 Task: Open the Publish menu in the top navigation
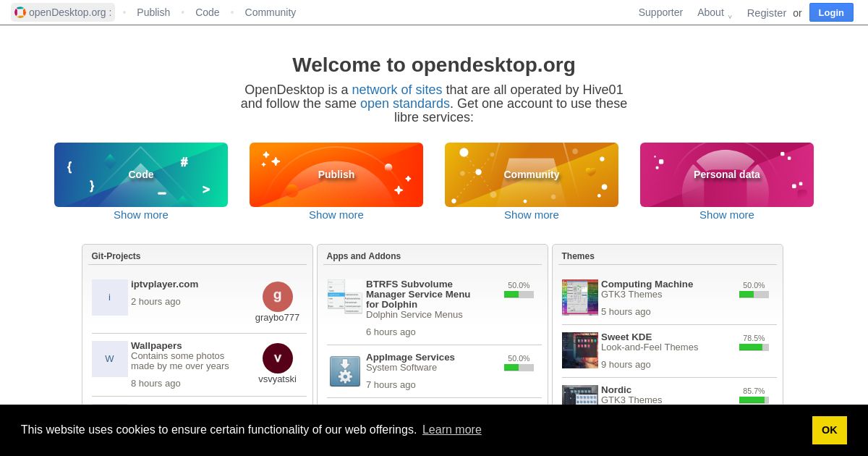[x=153, y=12]
